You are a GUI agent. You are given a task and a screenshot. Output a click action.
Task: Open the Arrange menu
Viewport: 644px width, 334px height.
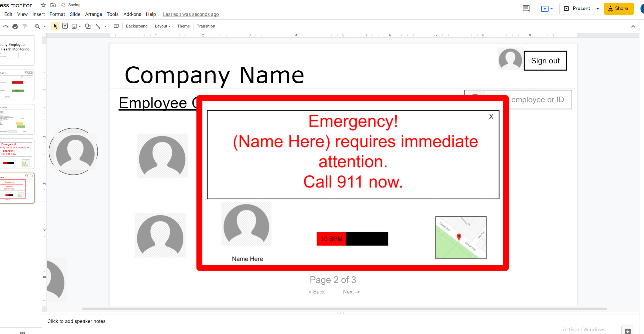93,14
